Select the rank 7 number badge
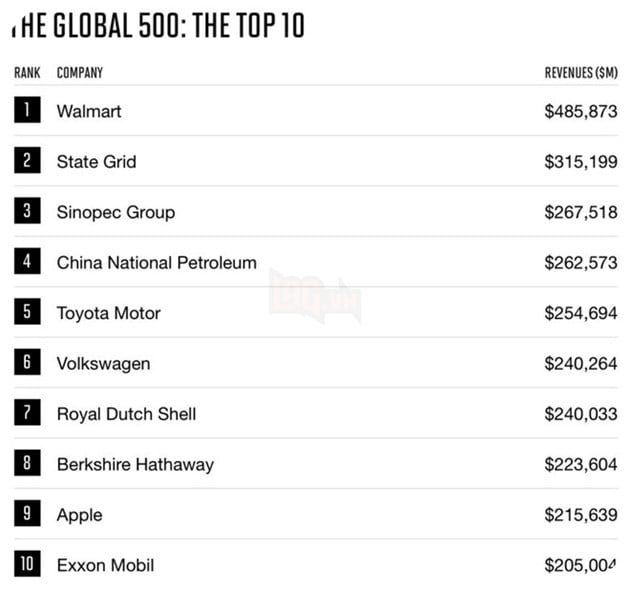The width and height of the screenshot is (630, 591). tap(27, 412)
